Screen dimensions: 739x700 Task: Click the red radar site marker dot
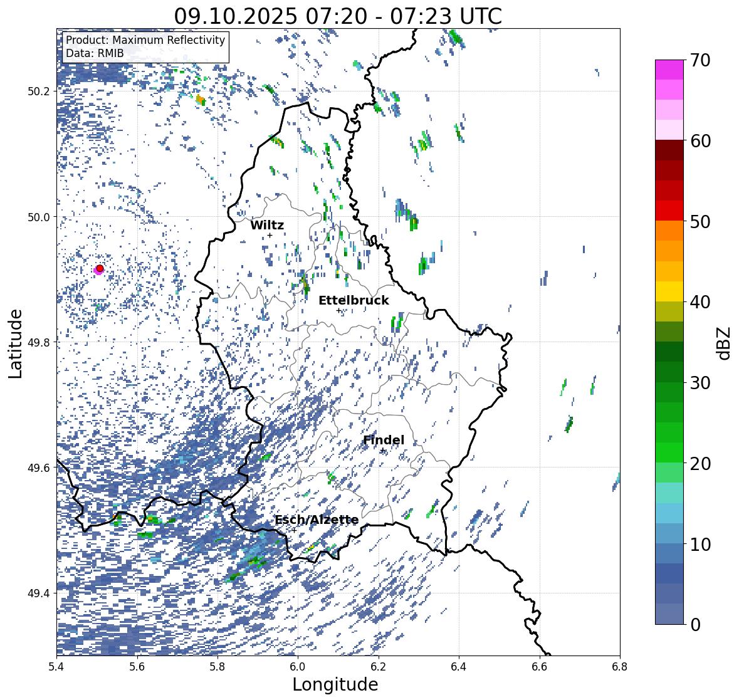point(100,268)
